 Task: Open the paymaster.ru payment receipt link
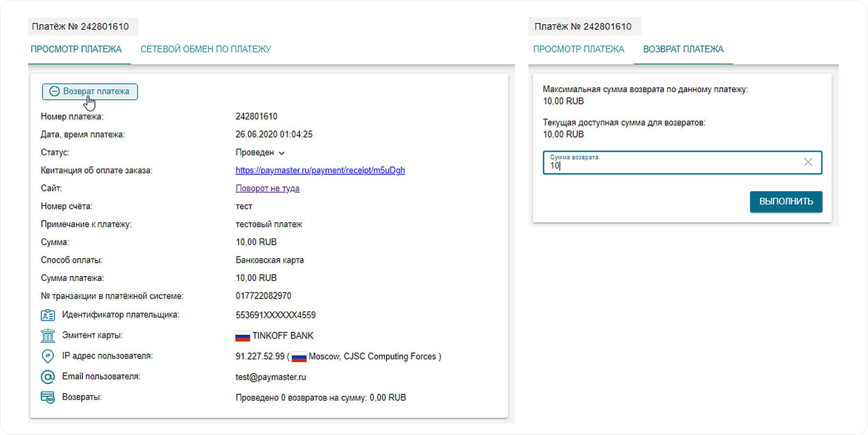click(x=320, y=170)
